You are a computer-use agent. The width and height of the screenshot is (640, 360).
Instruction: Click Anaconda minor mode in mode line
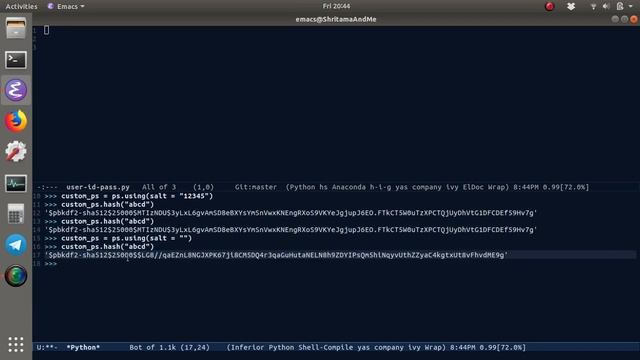coord(349,187)
